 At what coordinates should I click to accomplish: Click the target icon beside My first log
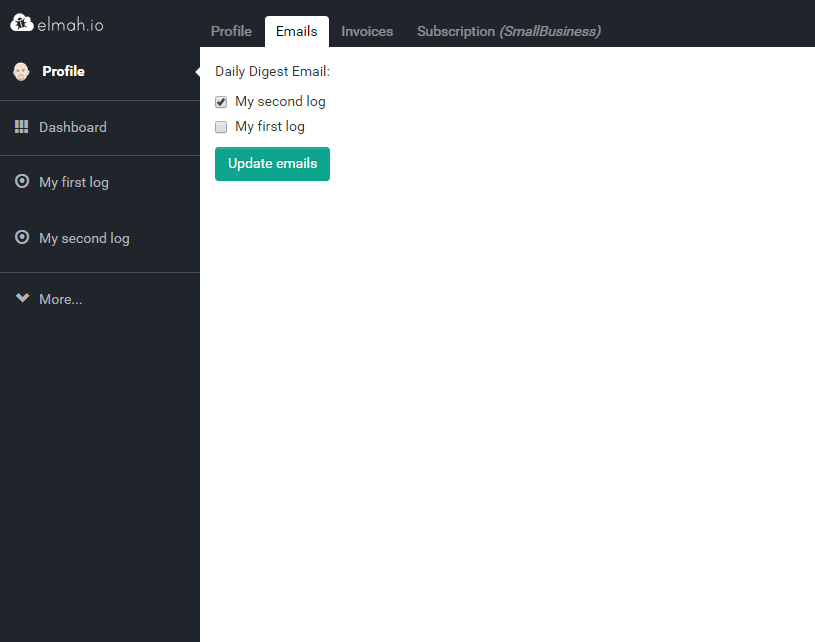coord(21,181)
